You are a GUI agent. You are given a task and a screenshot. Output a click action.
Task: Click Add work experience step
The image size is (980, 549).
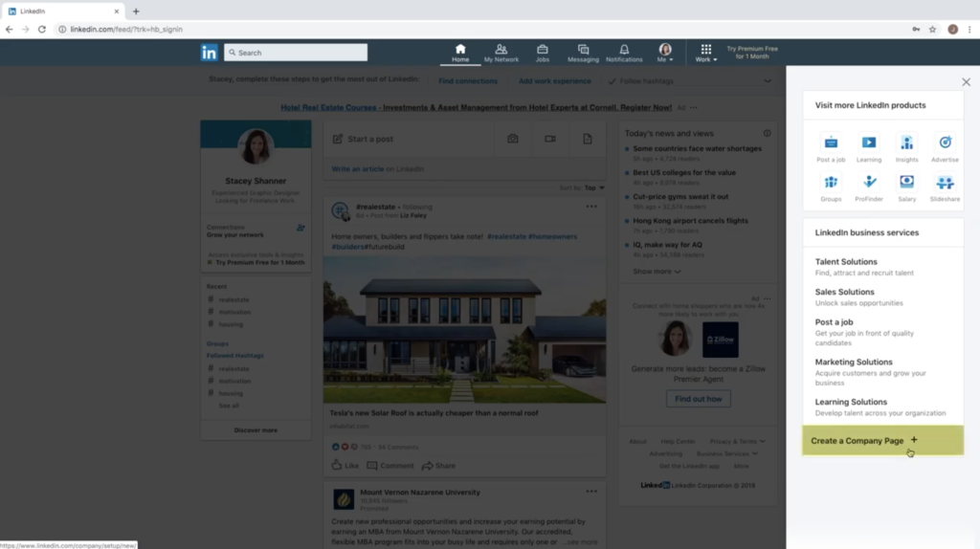tap(554, 81)
